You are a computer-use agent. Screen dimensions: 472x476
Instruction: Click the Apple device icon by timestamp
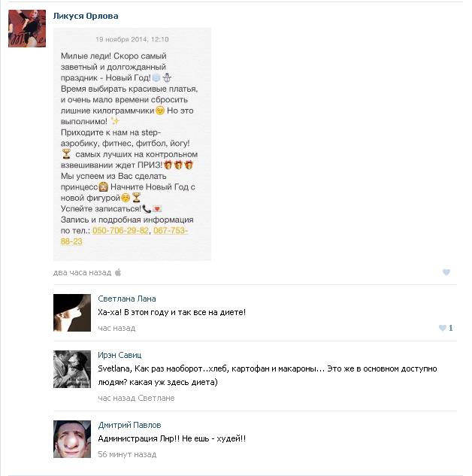[x=118, y=272]
